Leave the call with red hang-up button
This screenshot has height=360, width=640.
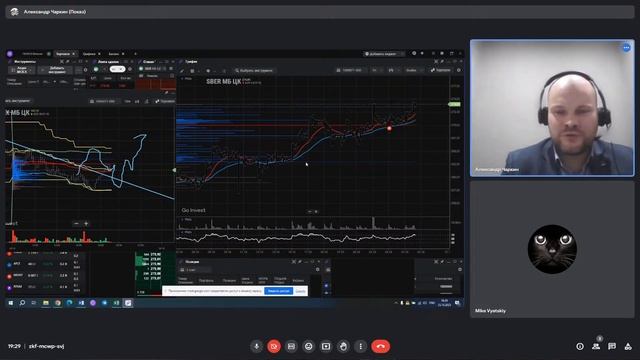[x=380, y=346]
